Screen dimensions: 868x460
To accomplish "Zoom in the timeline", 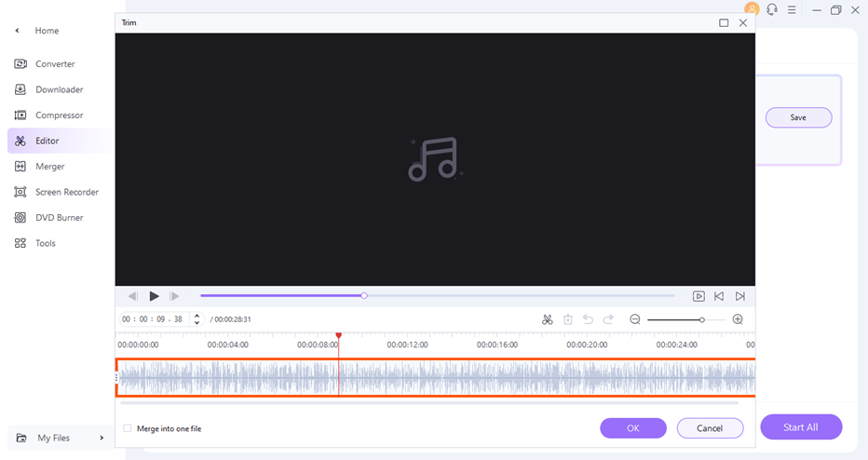I will pos(738,319).
